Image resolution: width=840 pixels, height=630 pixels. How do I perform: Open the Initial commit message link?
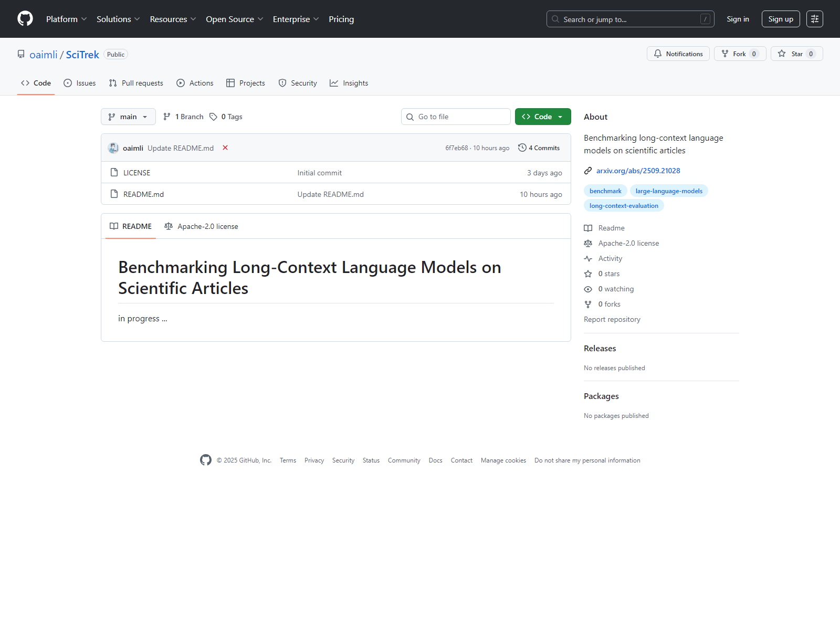tap(320, 173)
